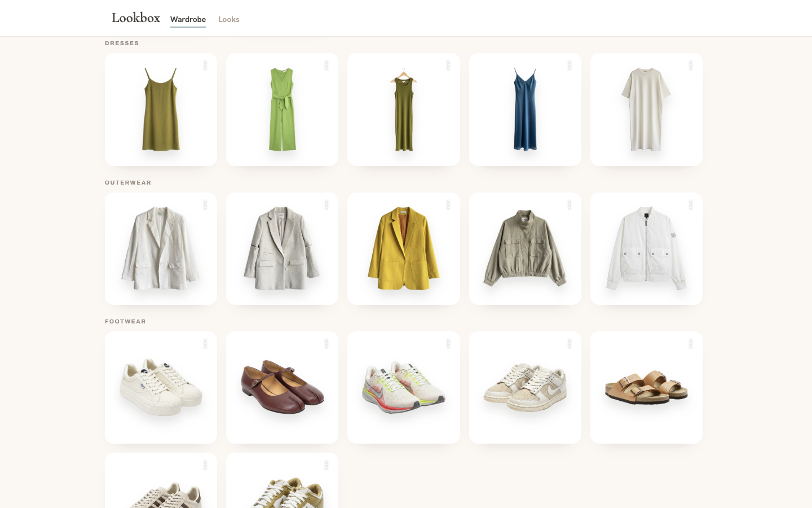
Task: Open options on white bomber jacket card
Action: [691, 204]
